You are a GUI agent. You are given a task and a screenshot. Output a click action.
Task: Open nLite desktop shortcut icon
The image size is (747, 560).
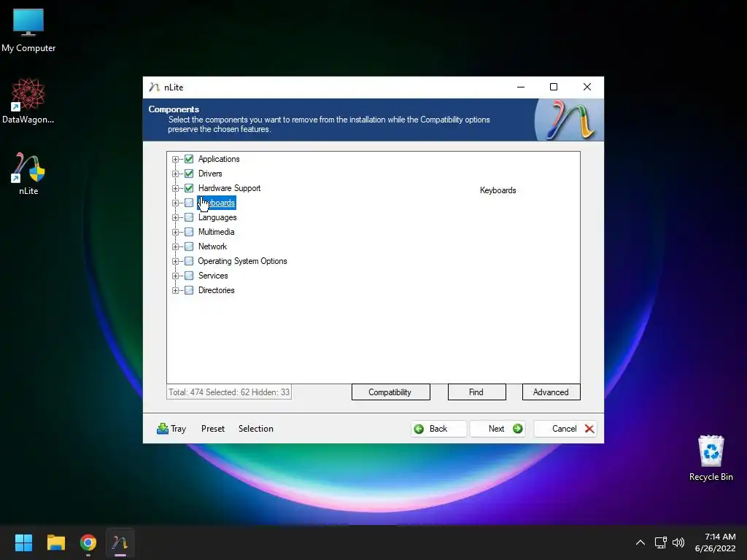(x=28, y=174)
